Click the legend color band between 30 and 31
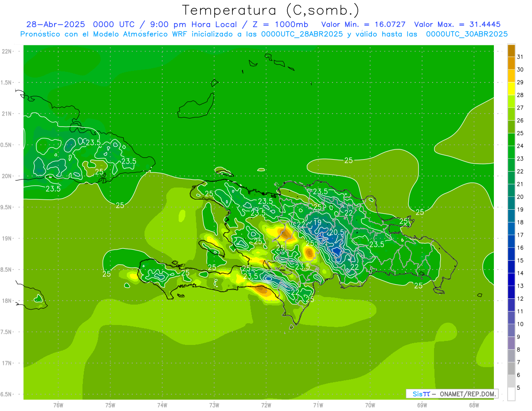This screenshot has width=532, height=411. pyautogui.click(x=511, y=63)
